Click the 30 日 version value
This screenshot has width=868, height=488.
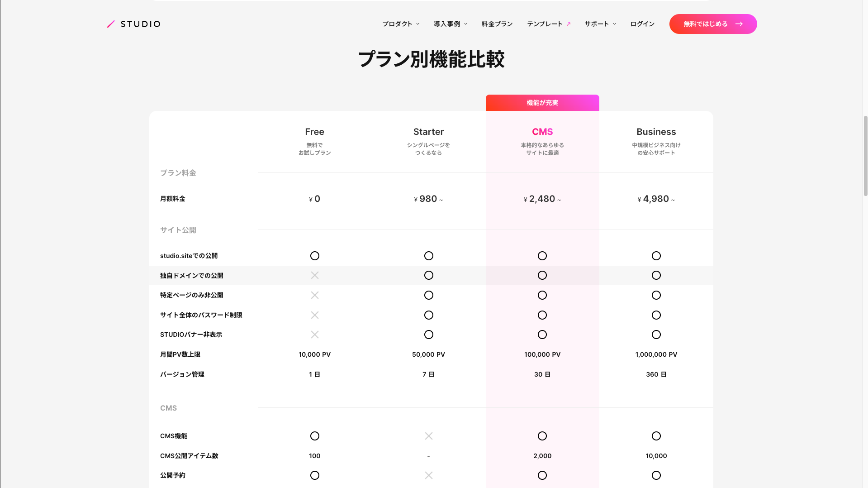pyautogui.click(x=542, y=374)
